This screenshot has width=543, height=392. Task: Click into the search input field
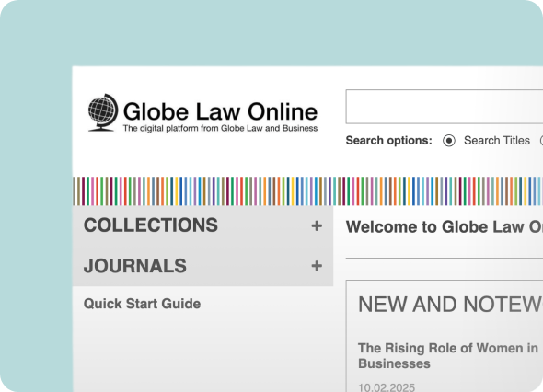445,107
